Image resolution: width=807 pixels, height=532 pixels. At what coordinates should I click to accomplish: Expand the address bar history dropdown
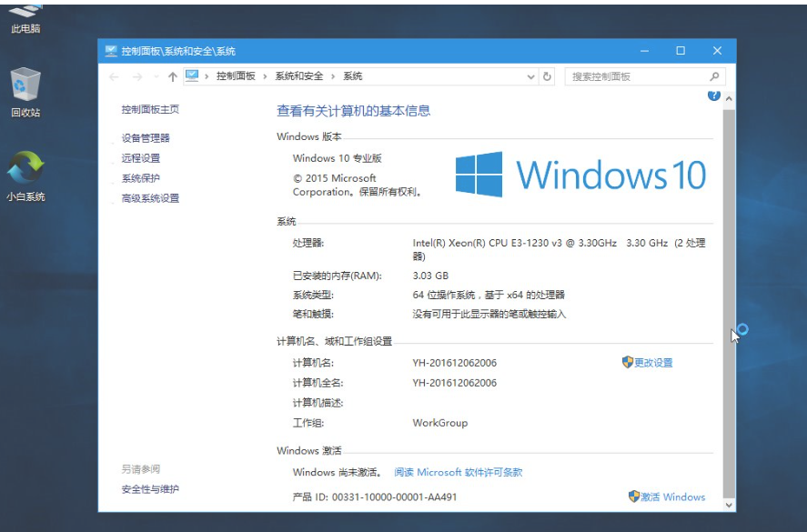pos(530,76)
